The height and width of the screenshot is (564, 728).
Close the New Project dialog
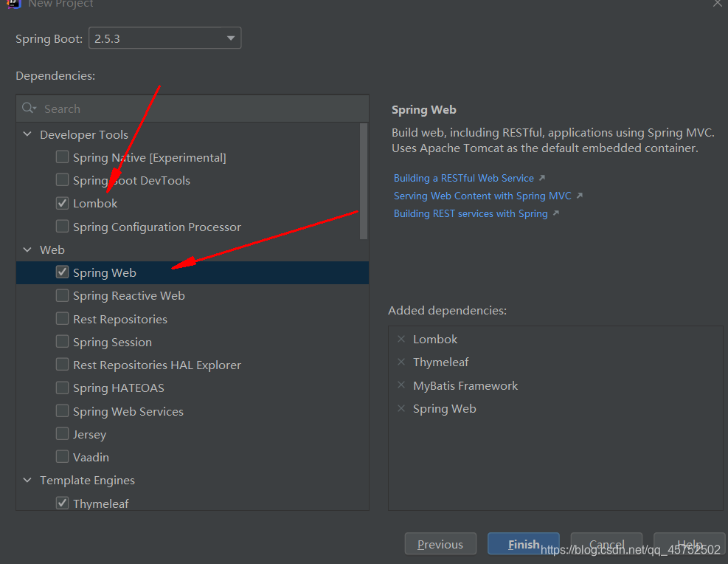click(718, 4)
